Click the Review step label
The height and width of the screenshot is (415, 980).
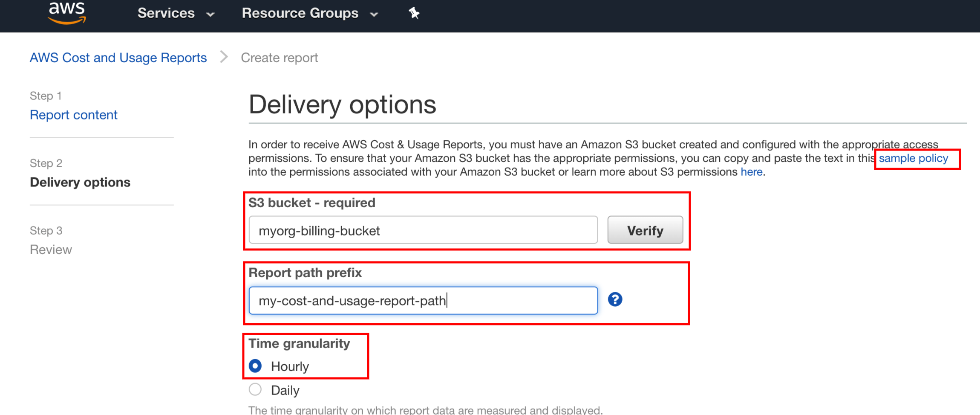[51, 250]
